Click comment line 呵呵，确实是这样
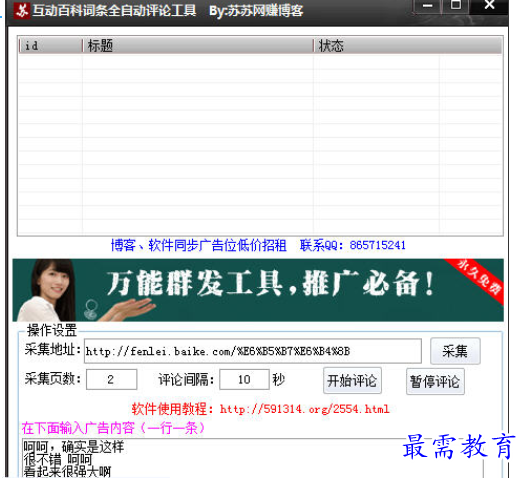Viewport: 524px width, 478px height. click(x=74, y=447)
